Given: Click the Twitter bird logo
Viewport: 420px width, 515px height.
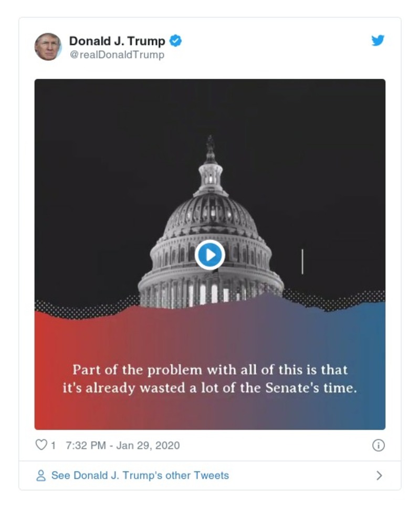Looking at the screenshot, I should 377,40.
